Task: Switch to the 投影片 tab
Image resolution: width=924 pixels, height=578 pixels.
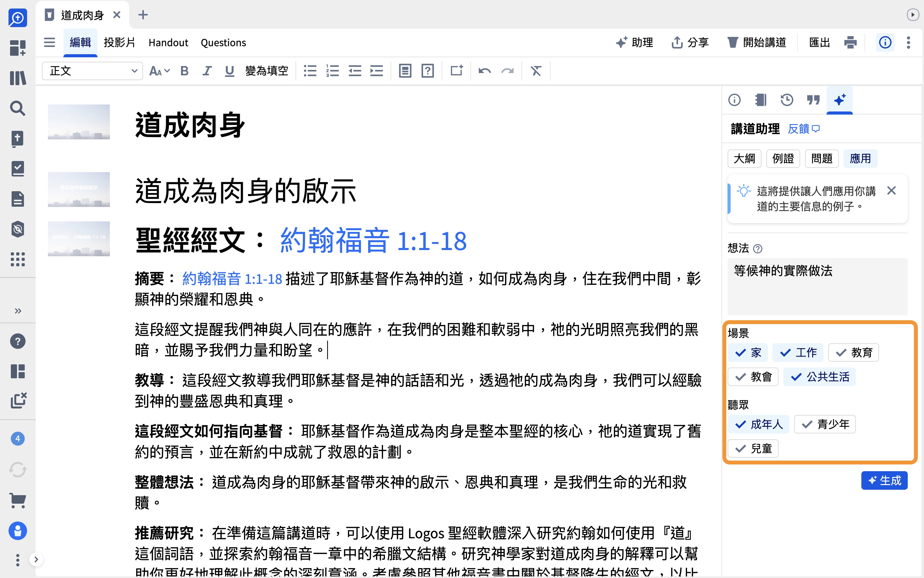Action: (119, 42)
